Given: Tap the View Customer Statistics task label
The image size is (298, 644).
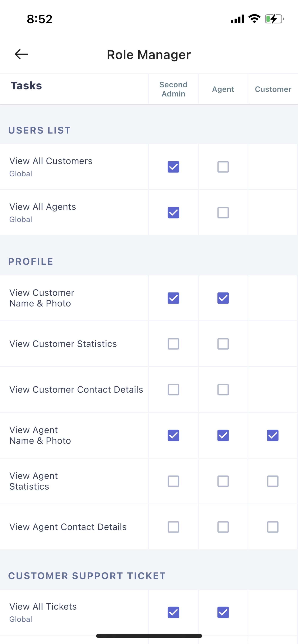Looking at the screenshot, I should (x=63, y=344).
